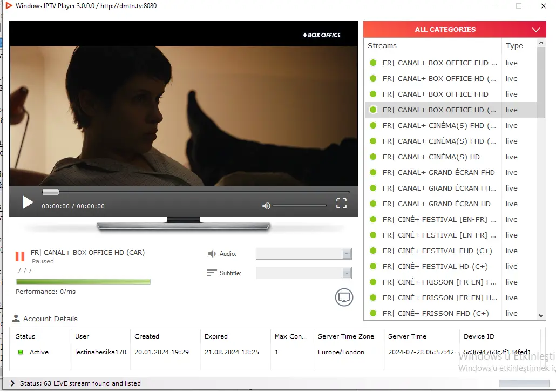Screen dimensions: 556x392
Task: Click green dot of CINÉ+ FESTIVAL FHD (C+)
Action: point(373,251)
